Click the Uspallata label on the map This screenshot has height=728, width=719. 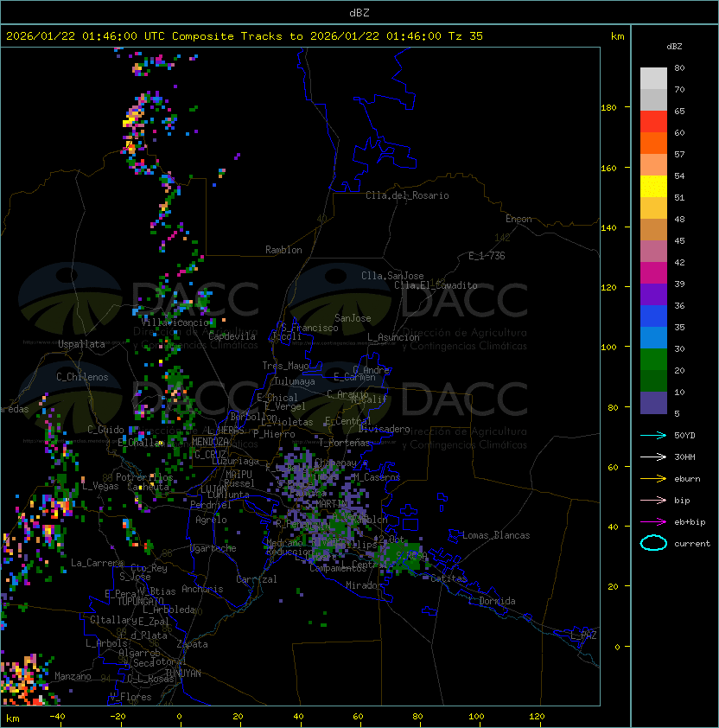[81, 344]
